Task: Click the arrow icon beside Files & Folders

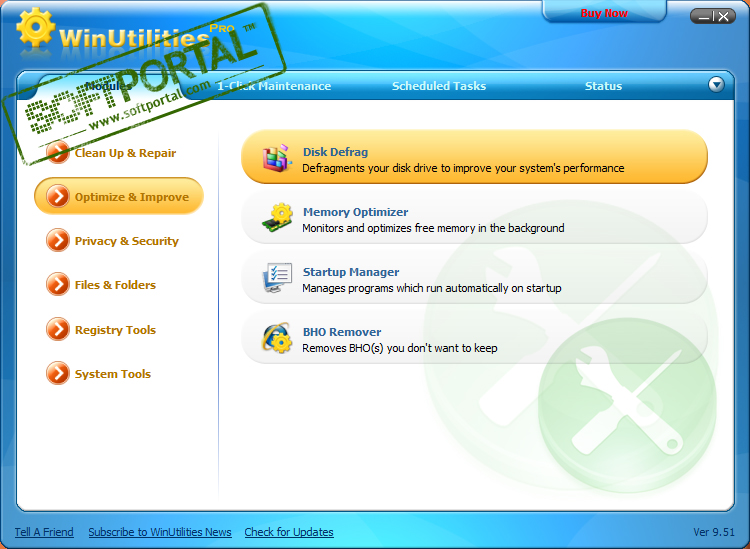Action: point(58,285)
